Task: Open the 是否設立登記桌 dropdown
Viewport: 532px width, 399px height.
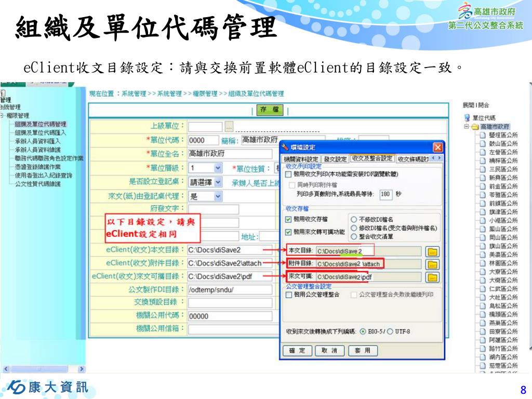Action: (218, 182)
